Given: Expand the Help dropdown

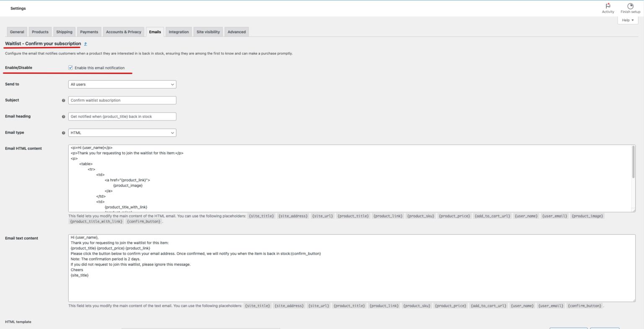Looking at the screenshot, I should point(628,20).
